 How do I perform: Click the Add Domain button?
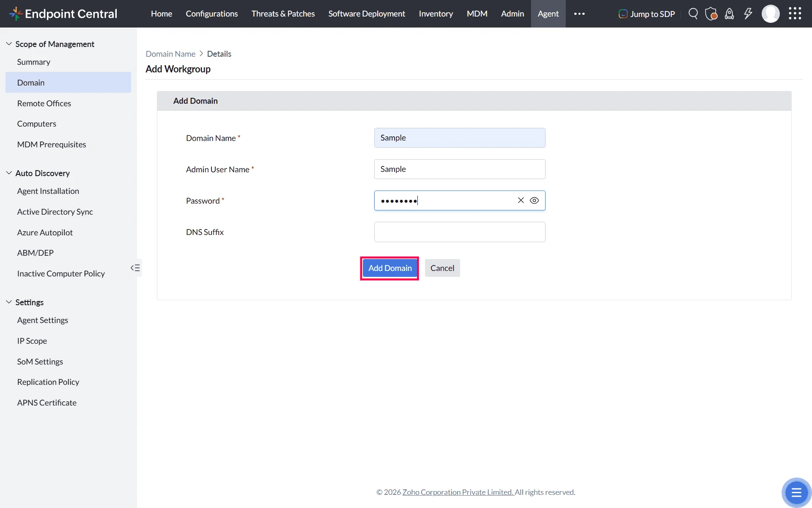coord(390,268)
